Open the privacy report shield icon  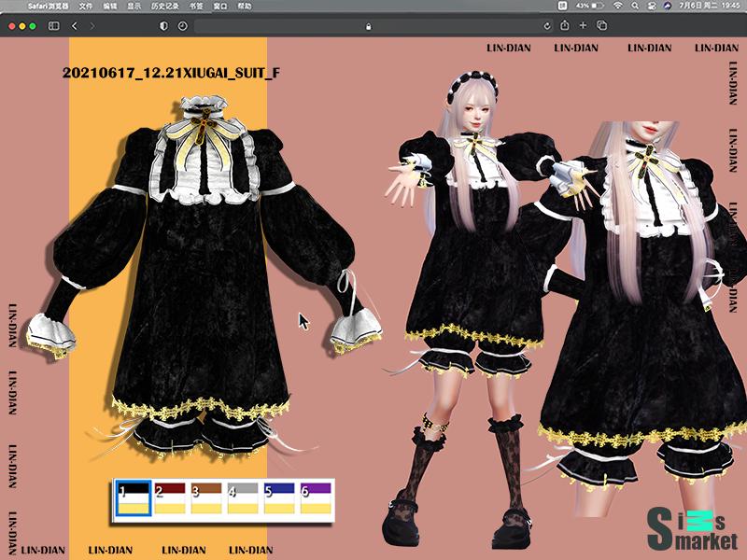click(164, 26)
